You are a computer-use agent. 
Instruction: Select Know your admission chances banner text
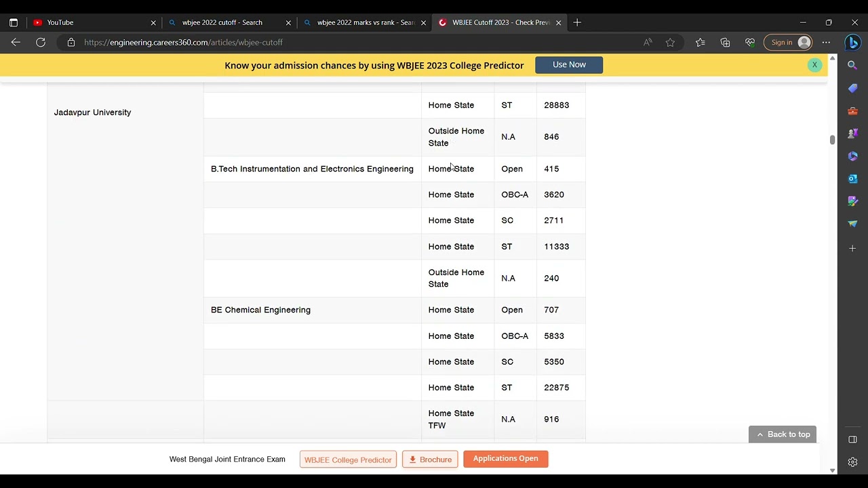click(374, 66)
